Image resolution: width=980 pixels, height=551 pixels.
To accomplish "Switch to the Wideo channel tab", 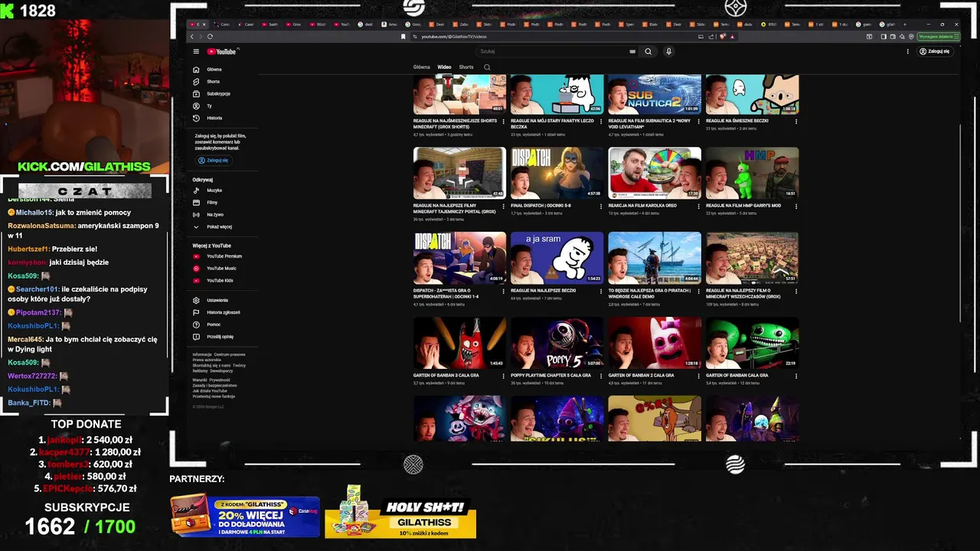I will click(x=444, y=67).
